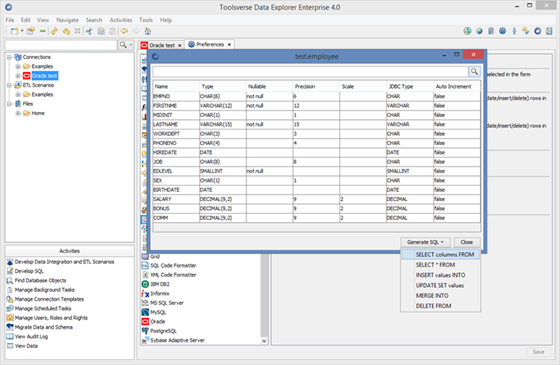Click the color wheel icon in right toolbar

(x=467, y=31)
